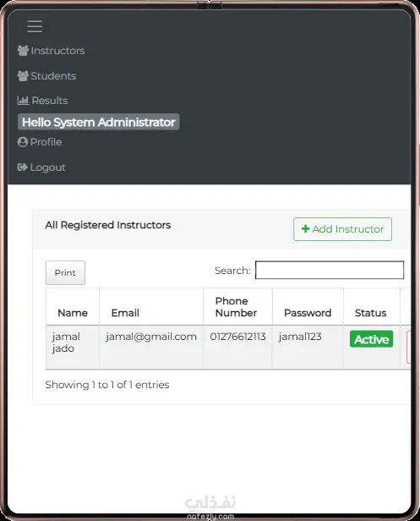Click the Hello System Administrator badge
This screenshot has width=420, height=521.
99,122
